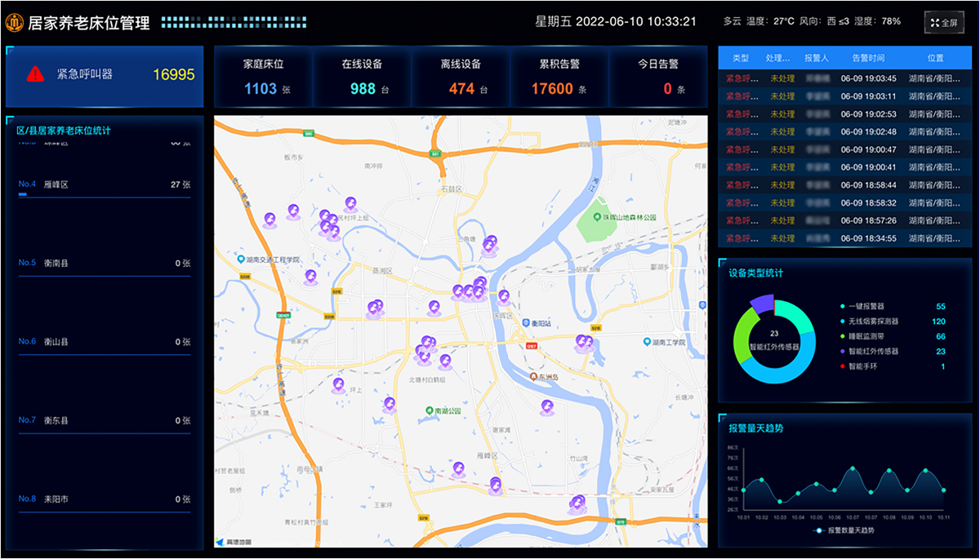The height and width of the screenshot is (559, 980).
Task: Click the 处理… column header
Action: pyautogui.click(x=778, y=58)
